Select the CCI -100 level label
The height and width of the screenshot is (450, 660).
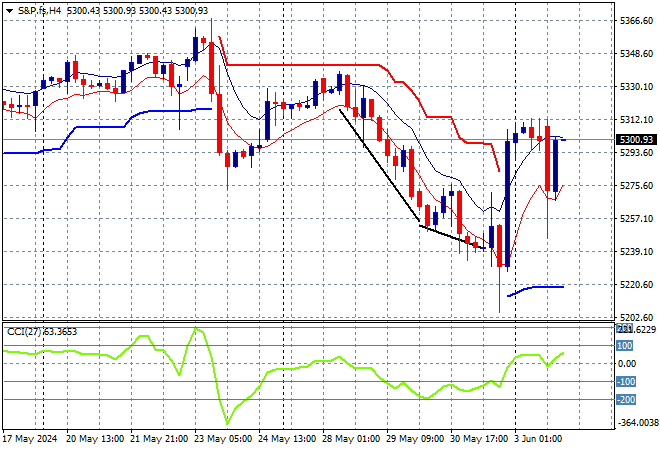626,382
